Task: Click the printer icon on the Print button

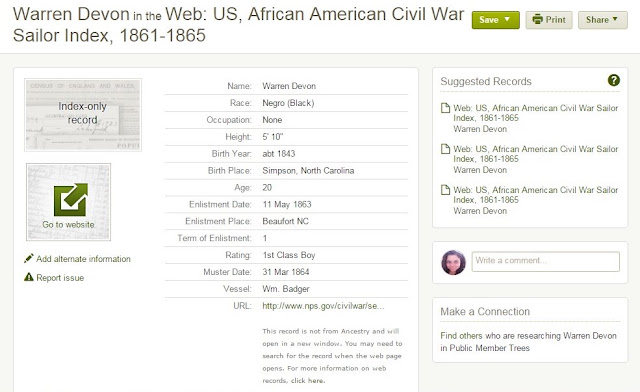Action: pos(538,19)
